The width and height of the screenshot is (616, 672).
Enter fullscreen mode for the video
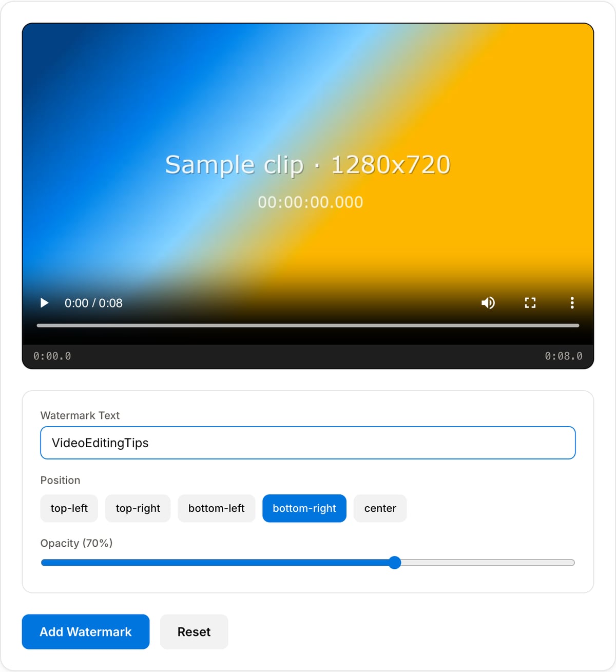click(530, 303)
